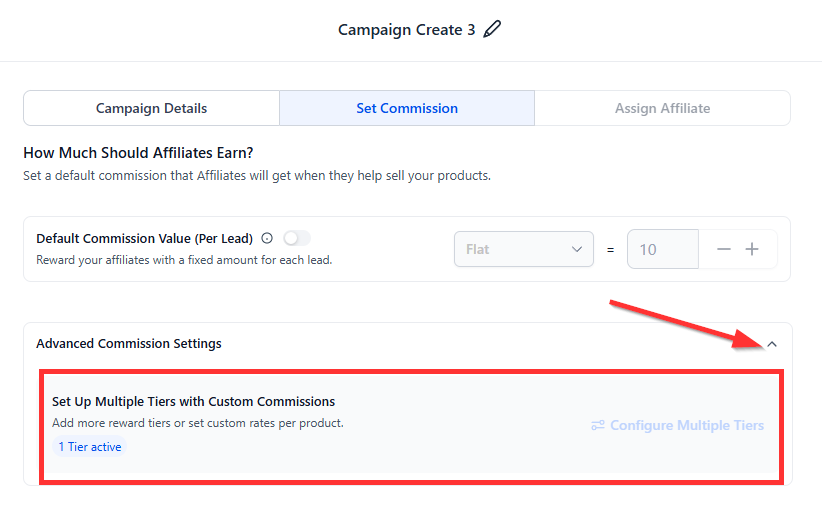
Task: Click the Configure Multiple Tiers button text
Action: point(686,425)
